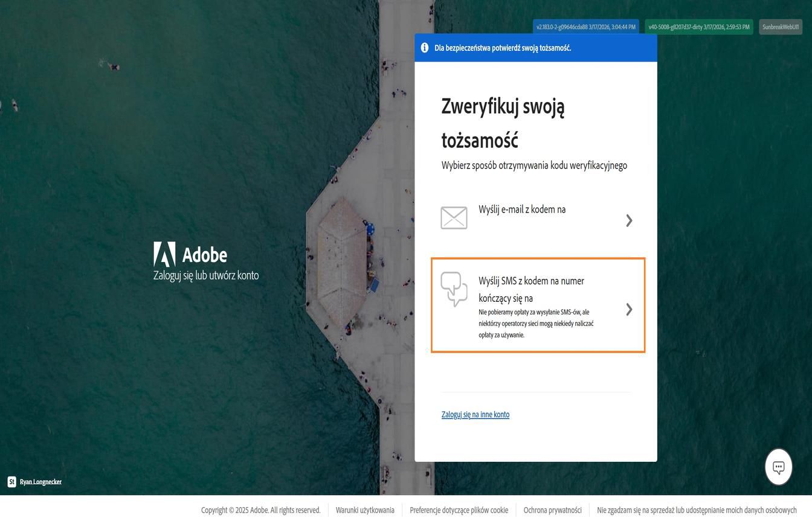Click the SunbreakWebUI1 badge

click(x=780, y=27)
